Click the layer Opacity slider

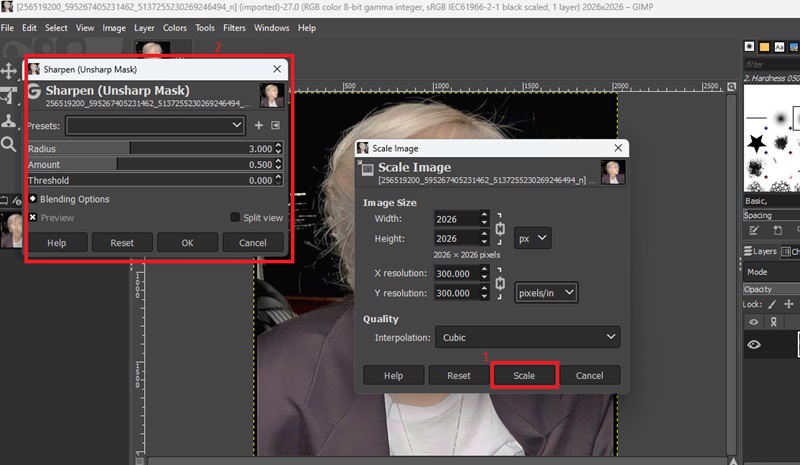tap(771, 289)
